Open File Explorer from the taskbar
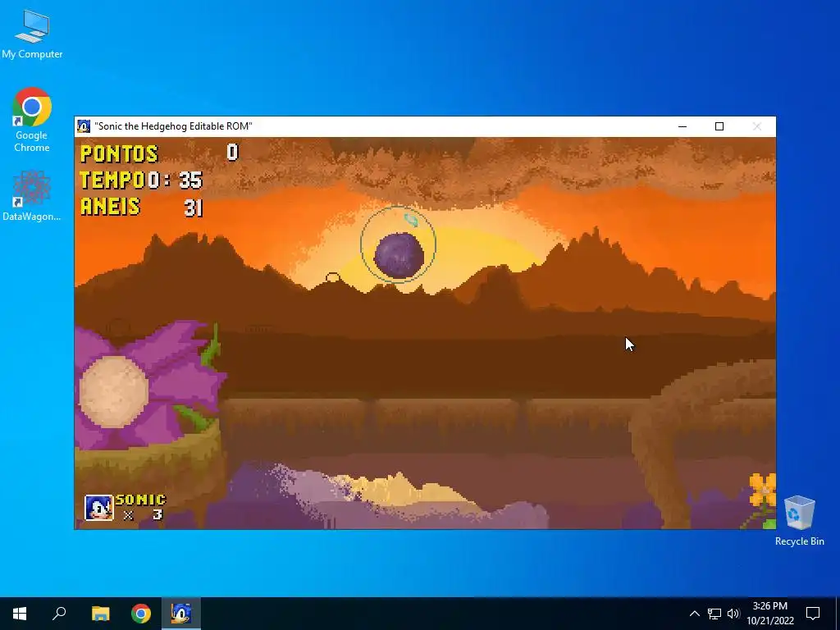840x630 pixels. [x=100, y=614]
